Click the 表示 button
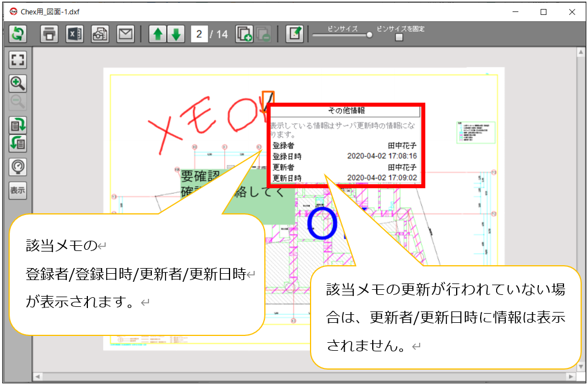This screenshot has height=385, width=588. click(18, 191)
